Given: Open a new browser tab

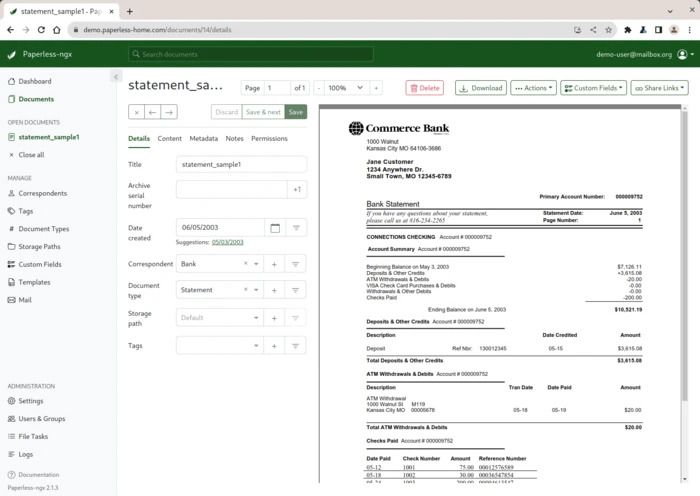Looking at the screenshot, I should (x=129, y=11).
